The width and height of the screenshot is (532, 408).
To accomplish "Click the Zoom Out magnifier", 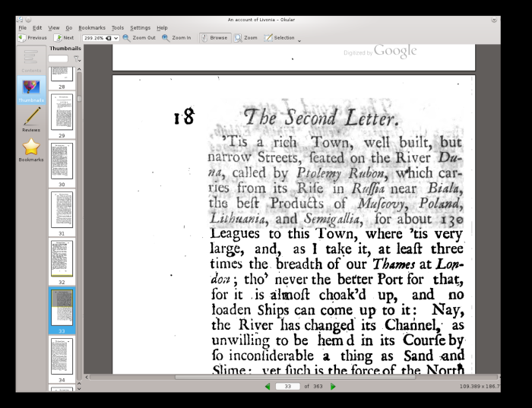I will tap(139, 37).
